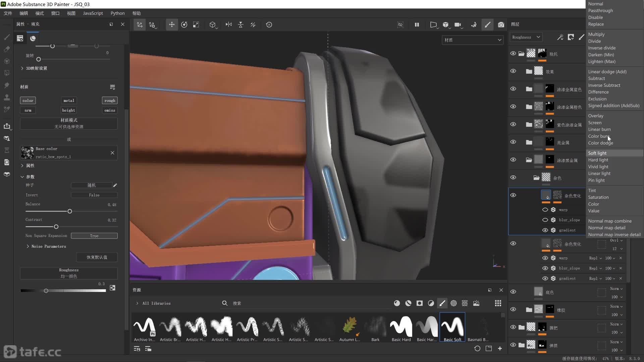Adjust the Contrast slider handle
Image resolution: width=644 pixels, height=362 pixels.
pos(56,227)
